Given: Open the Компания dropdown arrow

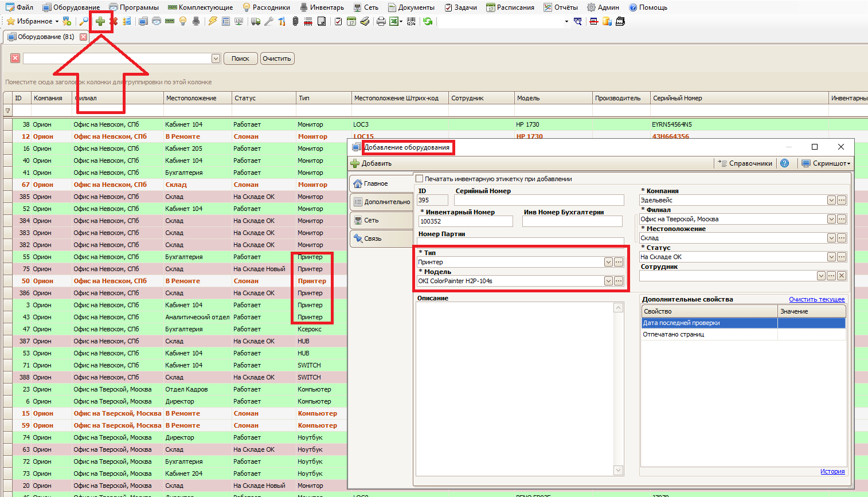Looking at the screenshot, I should pyautogui.click(x=831, y=200).
